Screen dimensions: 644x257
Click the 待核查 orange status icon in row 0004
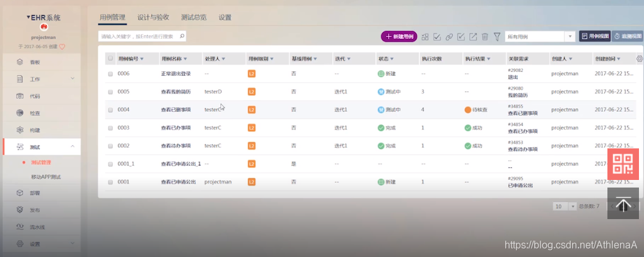467,110
